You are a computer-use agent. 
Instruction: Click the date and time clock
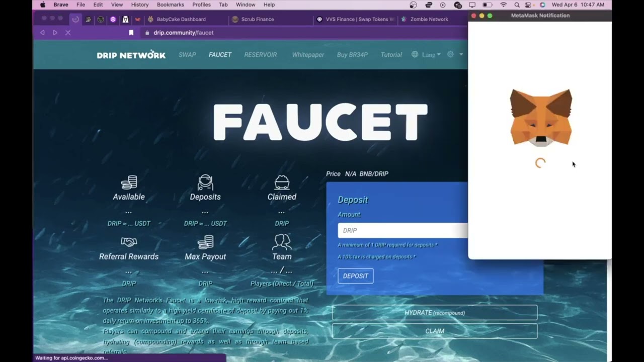click(x=578, y=5)
